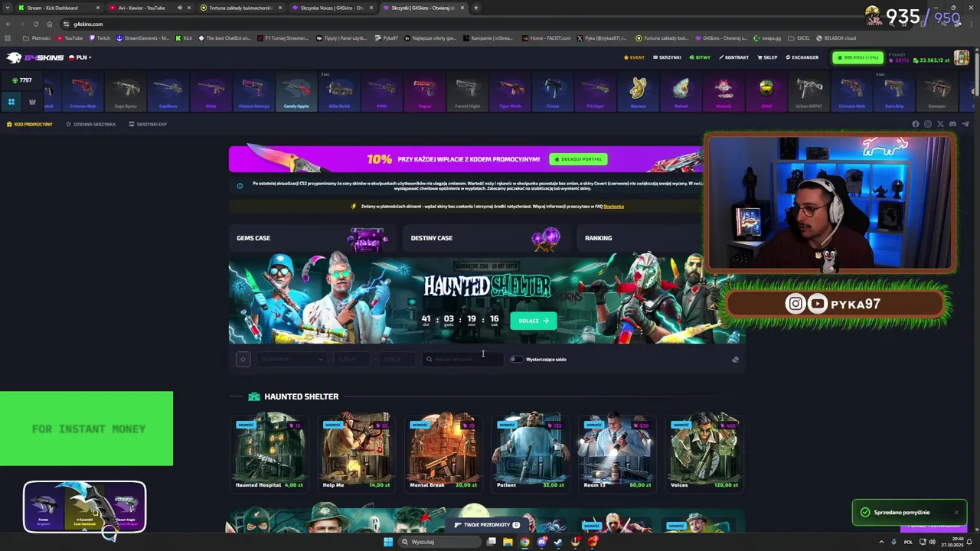This screenshot has height=551, width=980.
Task: Open the X (Twitter) social icon
Action: tap(940, 124)
